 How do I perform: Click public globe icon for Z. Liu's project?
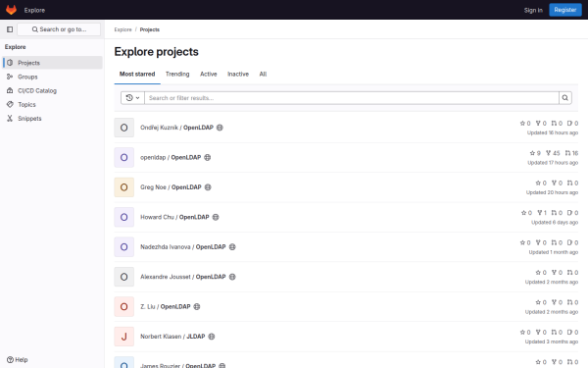click(x=197, y=306)
